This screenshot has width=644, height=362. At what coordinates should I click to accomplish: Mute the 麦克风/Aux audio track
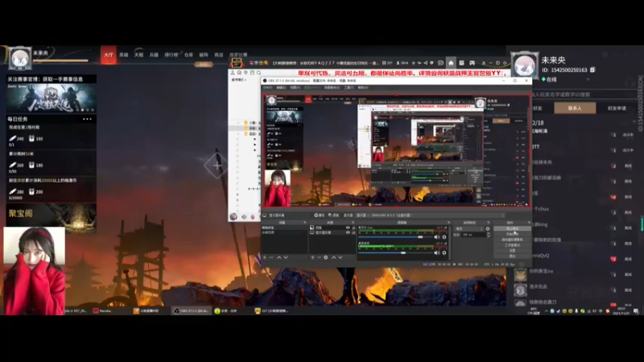[436, 237]
